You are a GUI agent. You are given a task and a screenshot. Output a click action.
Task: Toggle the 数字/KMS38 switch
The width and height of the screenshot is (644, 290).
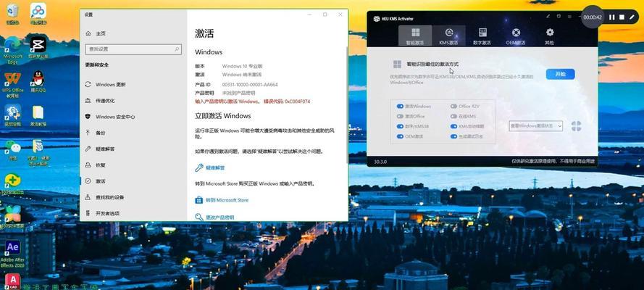pyautogui.click(x=400, y=127)
